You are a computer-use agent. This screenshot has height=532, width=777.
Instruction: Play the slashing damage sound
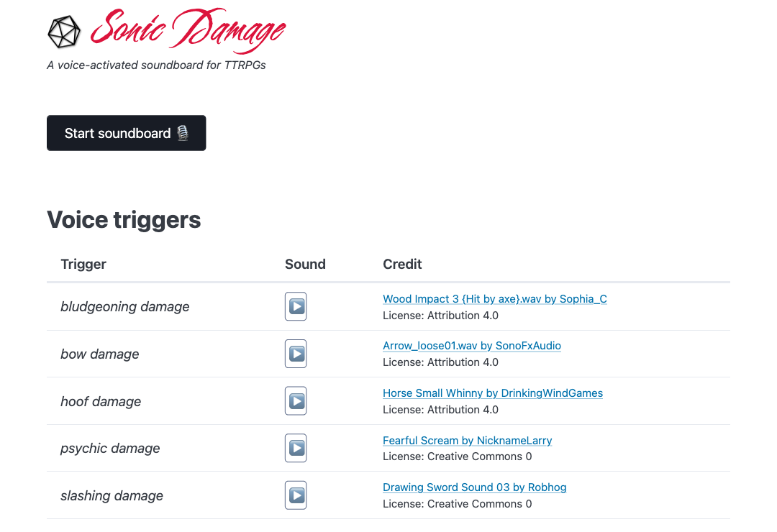(x=296, y=495)
